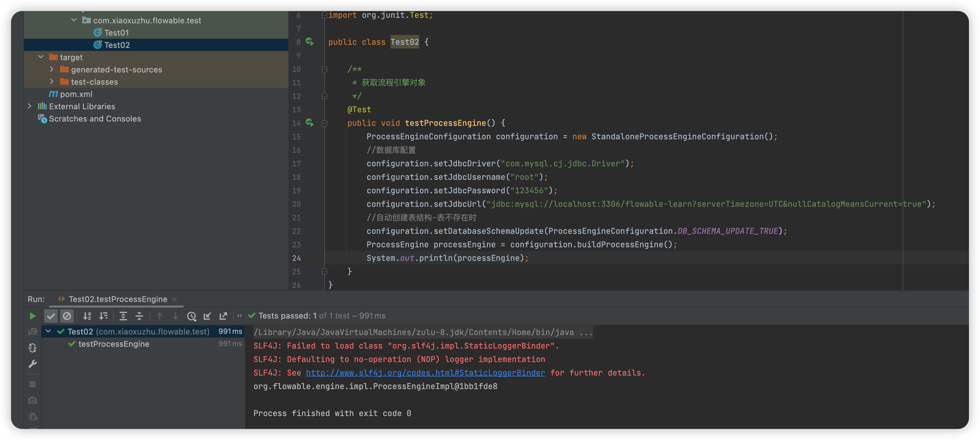Click the Import Tests arrow icon
Viewport: 980px width, 440px height.
(207, 316)
